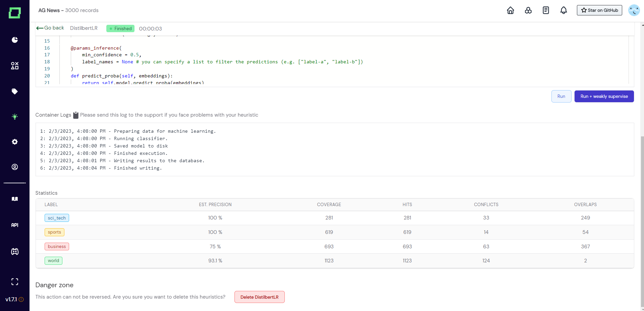644x311 pixels.
Task: Click the COVERAGE column header
Action: 329,204
